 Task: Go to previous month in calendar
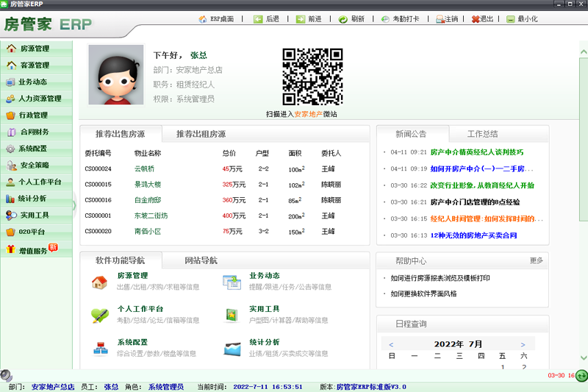[x=391, y=344]
